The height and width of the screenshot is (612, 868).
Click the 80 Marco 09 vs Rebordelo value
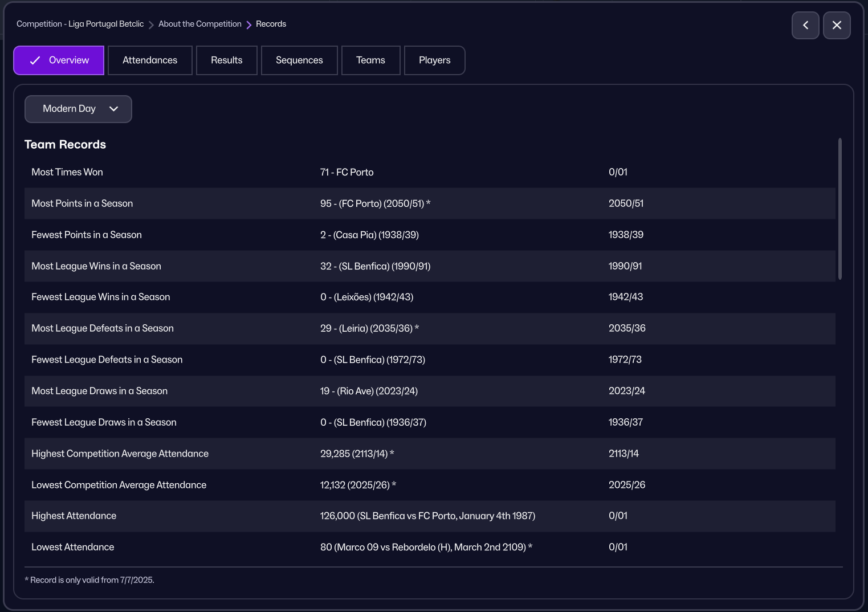point(426,547)
